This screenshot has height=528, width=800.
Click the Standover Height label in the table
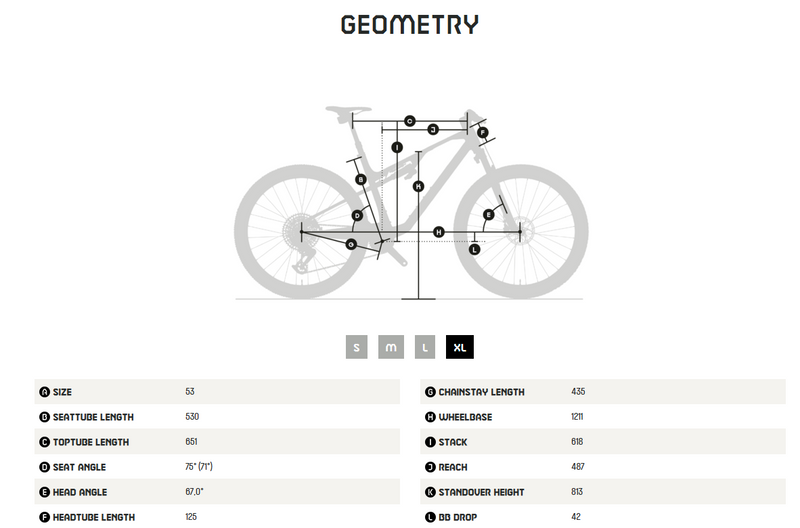pyautogui.click(x=481, y=492)
